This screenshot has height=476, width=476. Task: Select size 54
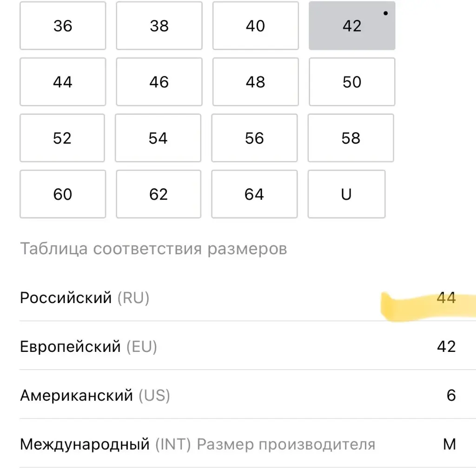coord(158,138)
